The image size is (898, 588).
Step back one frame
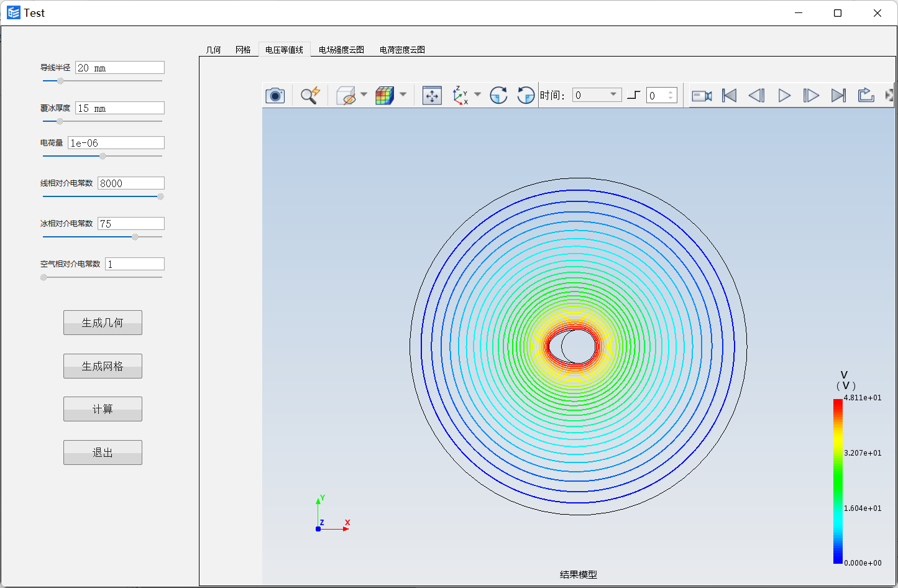pos(756,96)
